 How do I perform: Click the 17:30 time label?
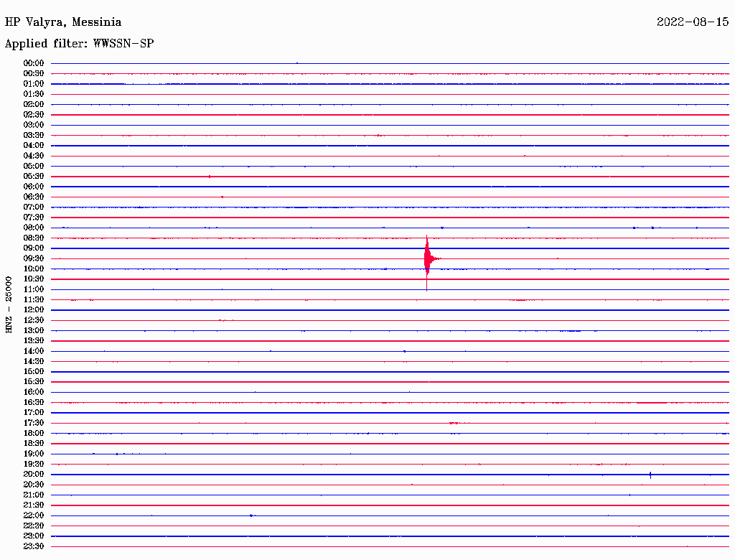[x=33, y=423]
